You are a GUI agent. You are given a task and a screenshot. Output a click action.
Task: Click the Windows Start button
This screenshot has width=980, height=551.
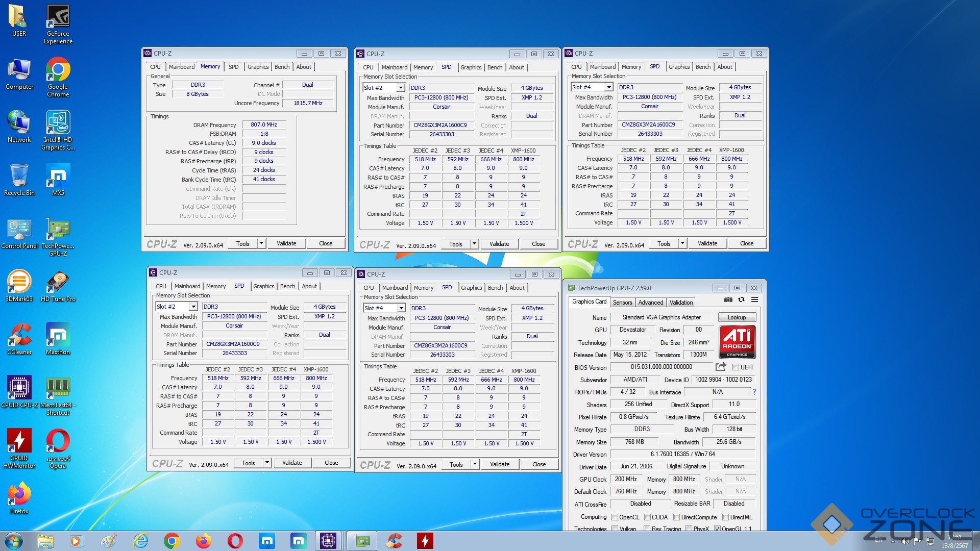(14, 541)
